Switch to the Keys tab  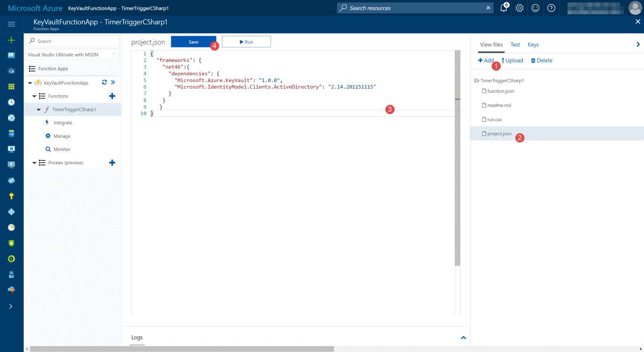coord(533,45)
